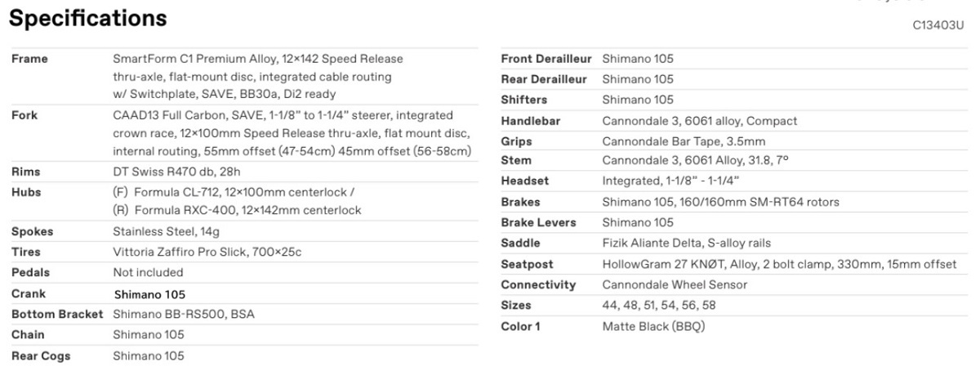This screenshot has width=980, height=371.
Task: Click the Crank row label
Action: click(x=29, y=293)
